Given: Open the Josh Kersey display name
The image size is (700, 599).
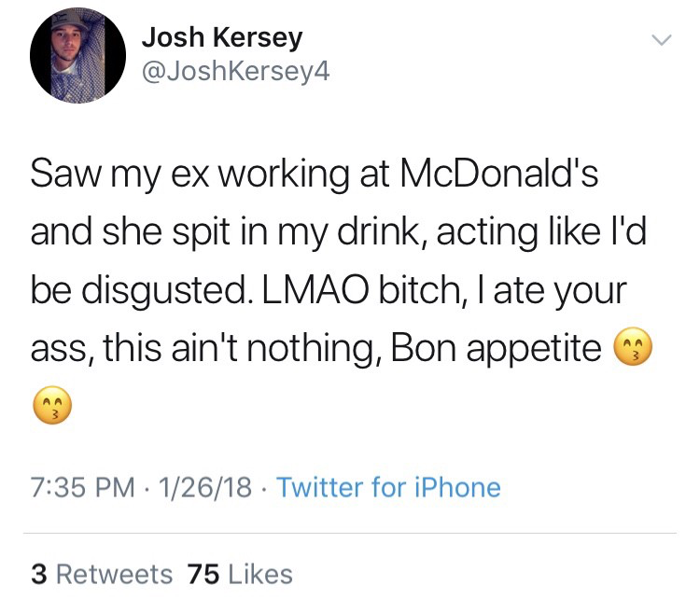Looking at the screenshot, I should click(x=222, y=38).
